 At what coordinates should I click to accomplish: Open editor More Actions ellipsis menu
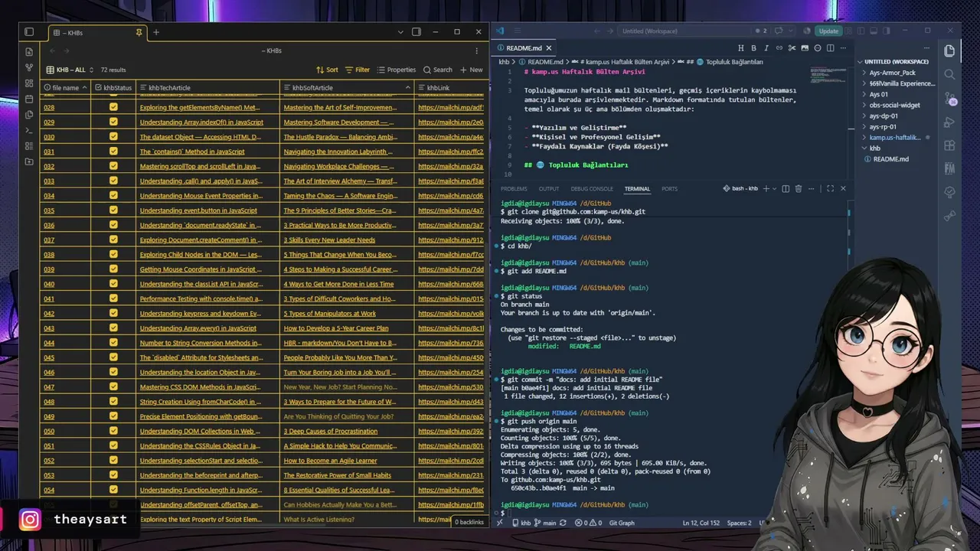click(843, 48)
